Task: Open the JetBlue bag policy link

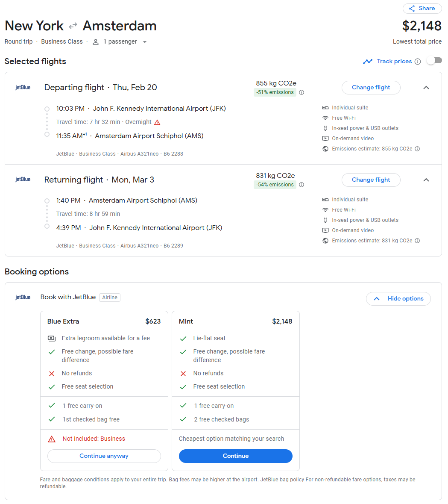Action: (x=282, y=480)
